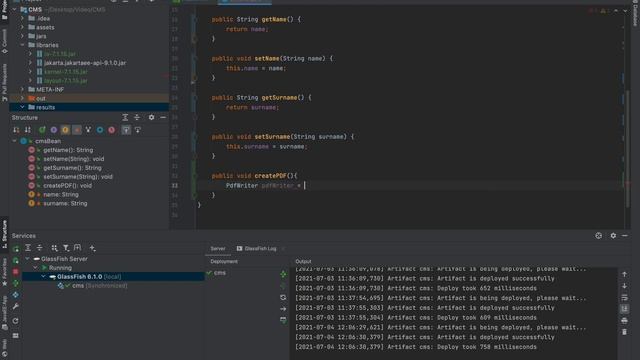Print the output console contents
Image resolution: width=640 pixels, height=360 pixels.
tap(624, 321)
